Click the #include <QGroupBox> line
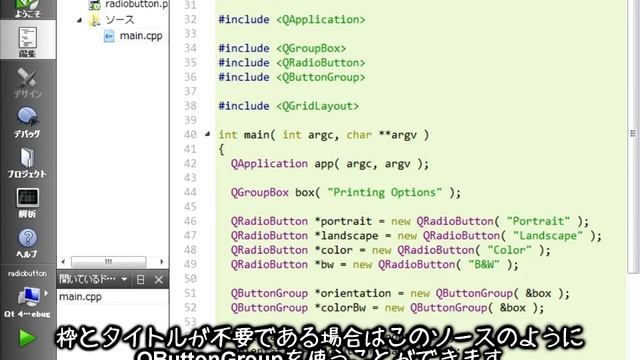Screen dimensions: 640x360 click(x=282, y=49)
